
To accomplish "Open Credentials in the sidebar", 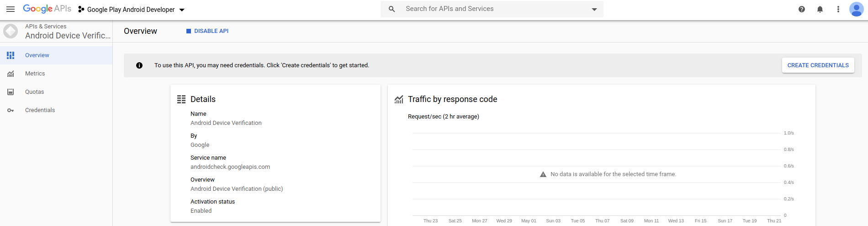I will coord(40,110).
